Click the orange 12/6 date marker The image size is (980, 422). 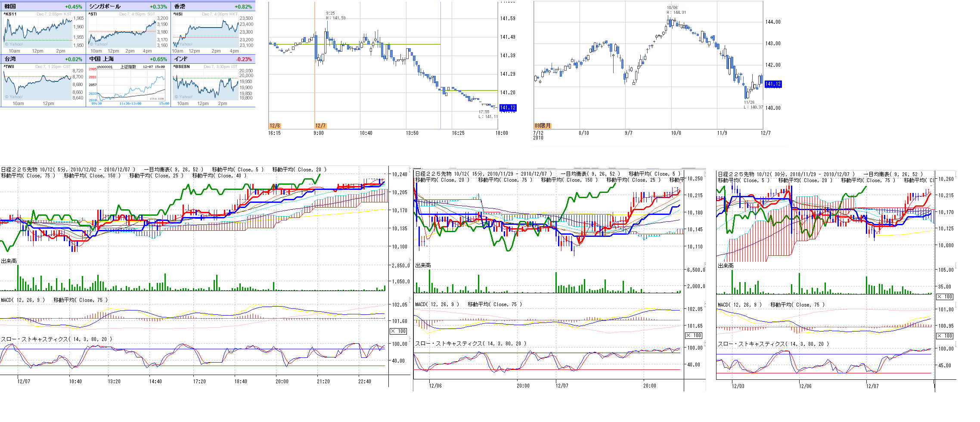(x=275, y=126)
